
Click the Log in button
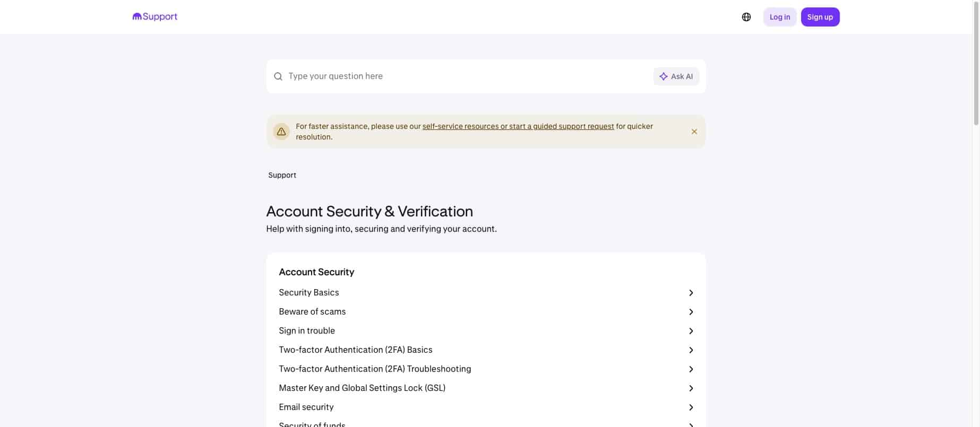pos(779,17)
